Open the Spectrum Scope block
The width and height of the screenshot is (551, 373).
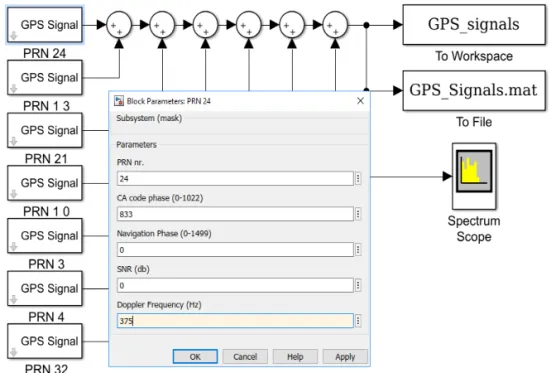[474, 176]
